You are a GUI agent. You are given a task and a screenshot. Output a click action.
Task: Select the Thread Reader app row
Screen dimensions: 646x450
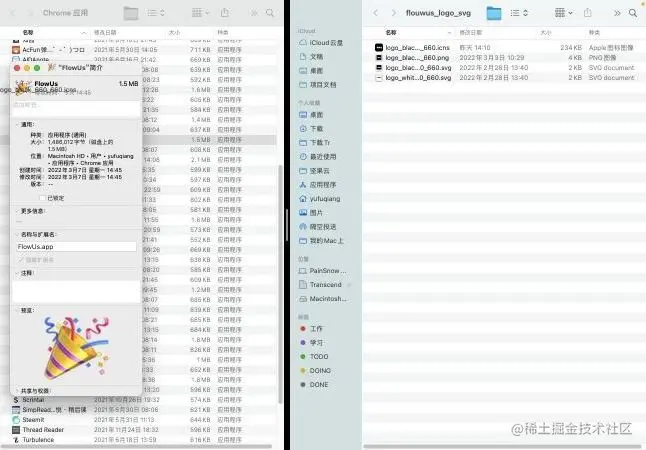(139, 430)
